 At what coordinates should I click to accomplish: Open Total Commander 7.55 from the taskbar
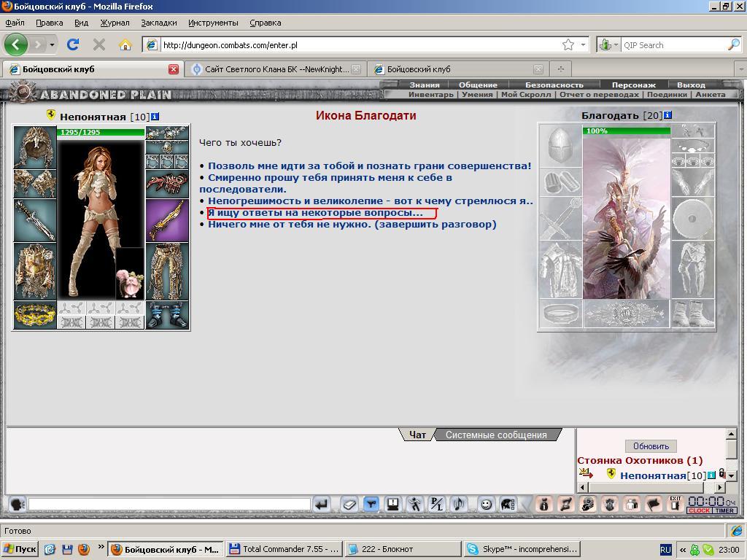pos(285,549)
